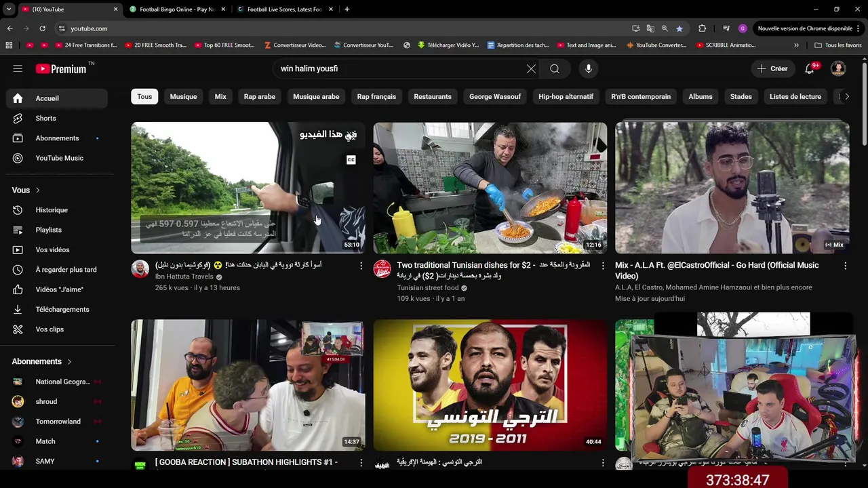Click the Créer button
868x488 pixels.
click(x=772, y=68)
